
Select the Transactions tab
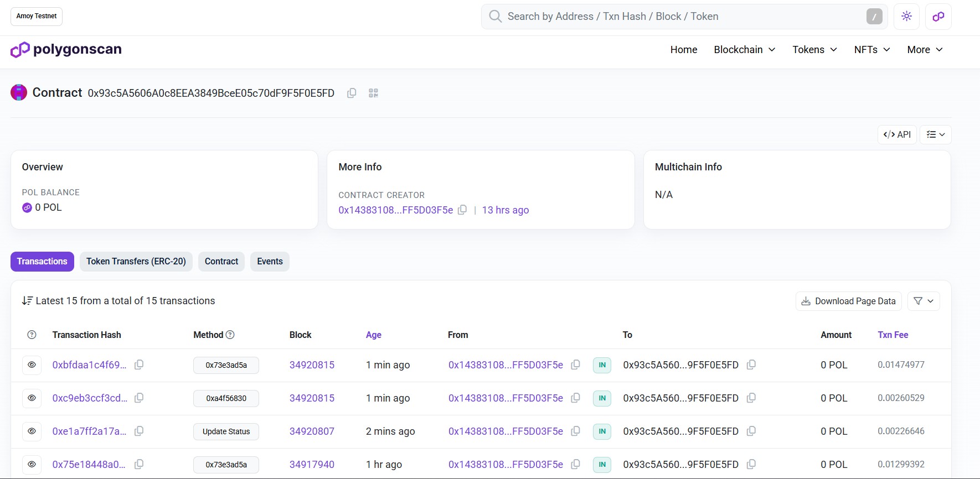point(42,262)
